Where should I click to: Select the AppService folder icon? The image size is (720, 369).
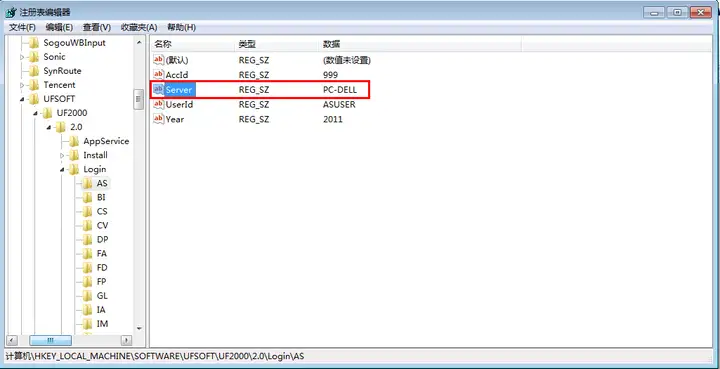(74, 141)
